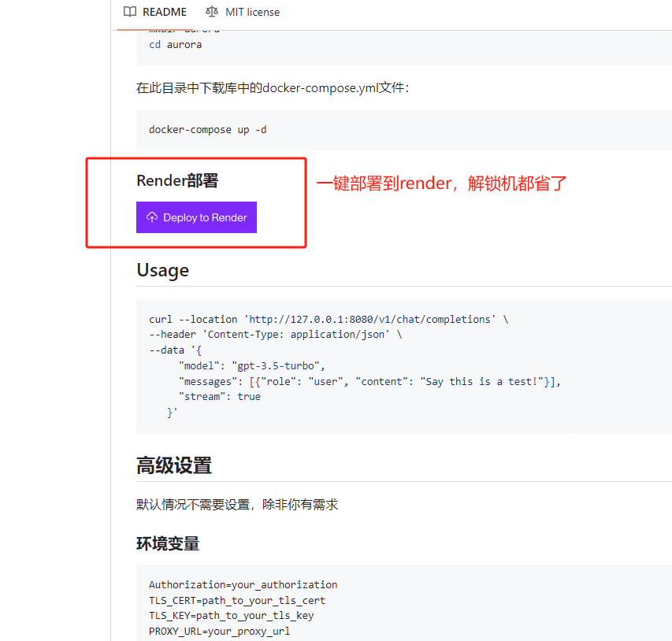
Task: Click the 默认情况不需要设置 paragraph
Action: 237,504
